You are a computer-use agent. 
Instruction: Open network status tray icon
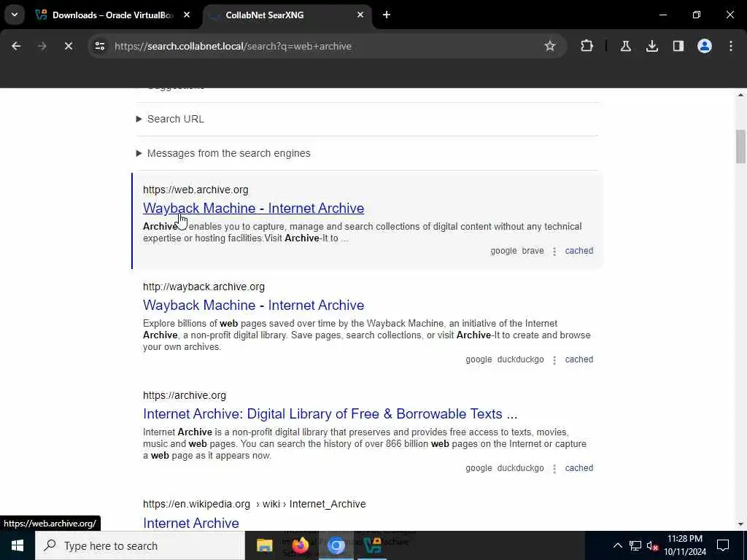[x=635, y=545]
